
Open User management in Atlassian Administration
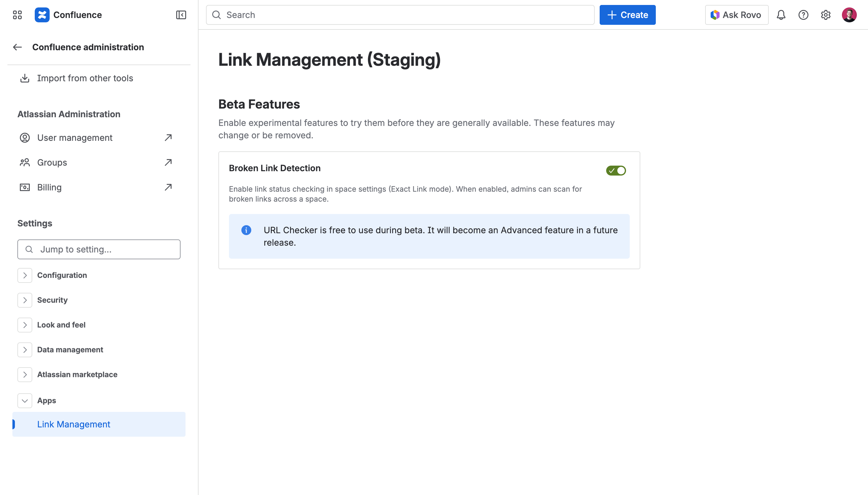[x=74, y=137]
